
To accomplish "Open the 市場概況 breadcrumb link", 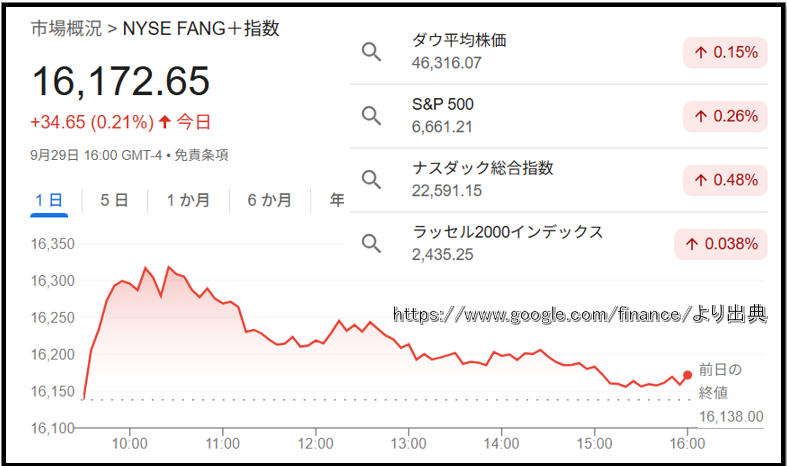I will pos(66,29).
